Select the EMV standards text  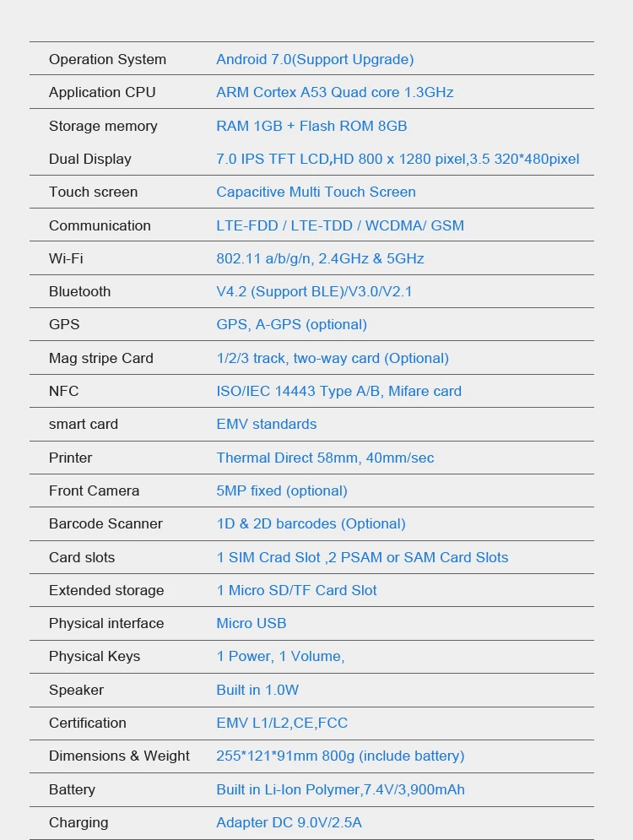[267, 424]
